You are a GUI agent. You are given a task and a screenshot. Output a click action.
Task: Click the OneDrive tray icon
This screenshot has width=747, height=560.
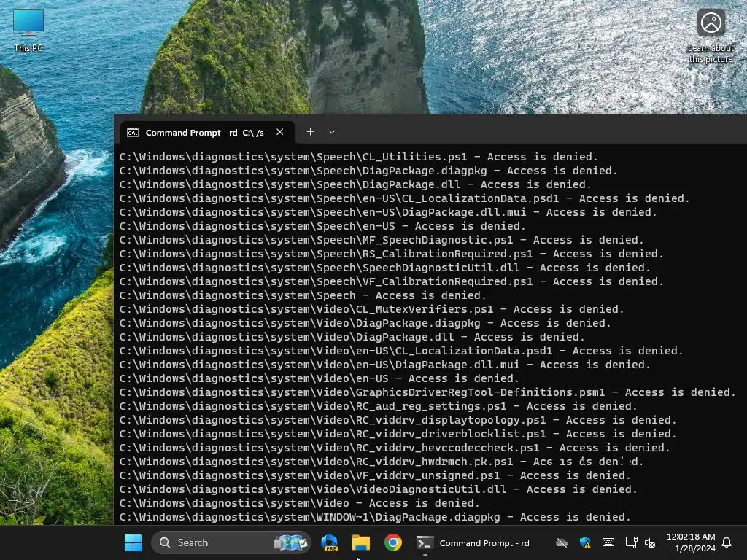[x=562, y=542]
